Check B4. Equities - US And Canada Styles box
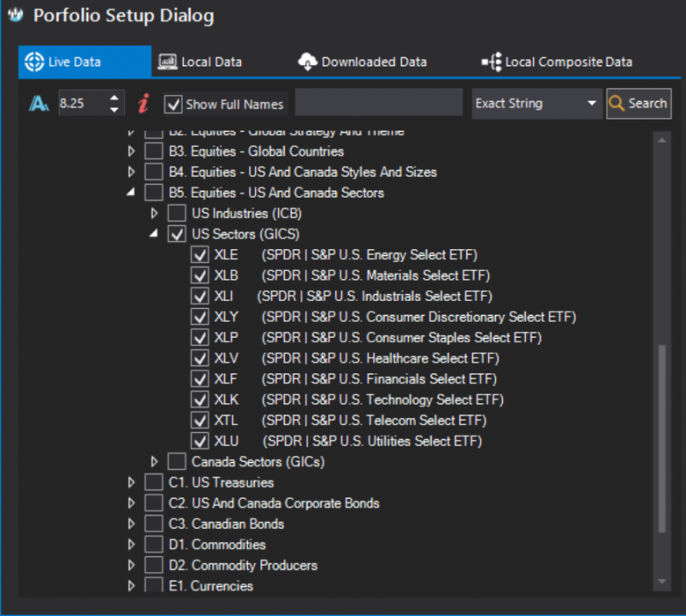 [x=154, y=171]
